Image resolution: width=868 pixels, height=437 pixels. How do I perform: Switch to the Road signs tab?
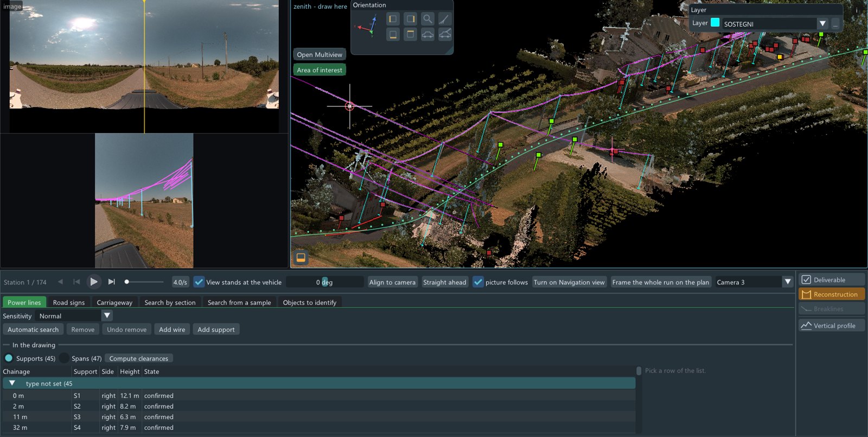(69, 302)
